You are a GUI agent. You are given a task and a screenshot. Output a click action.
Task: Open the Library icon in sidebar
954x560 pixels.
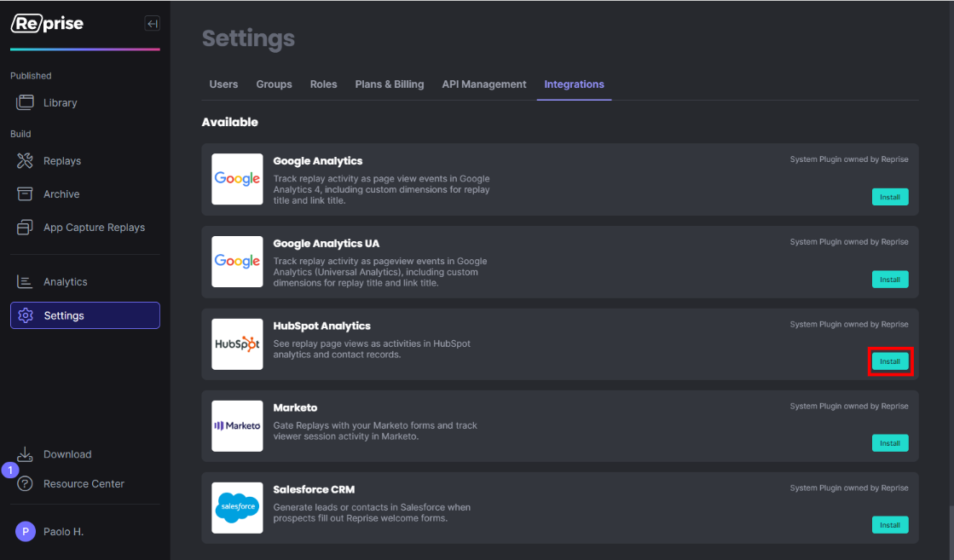tap(25, 103)
